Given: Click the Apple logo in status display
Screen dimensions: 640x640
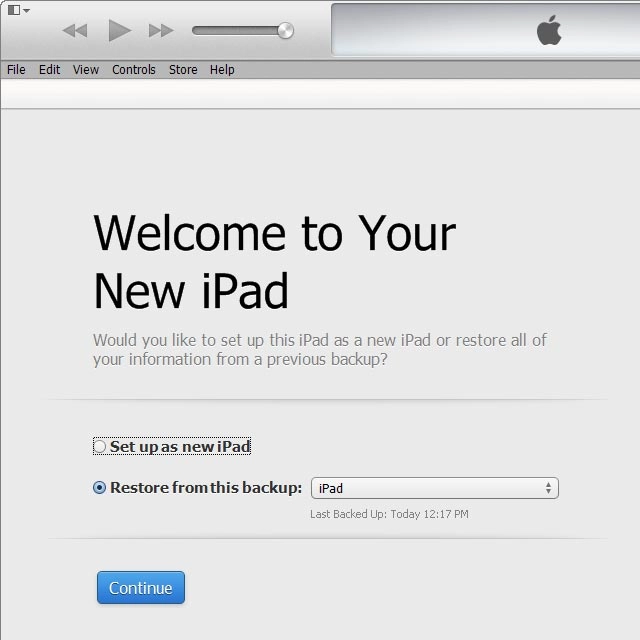Looking at the screenshot, I should 549,31.
